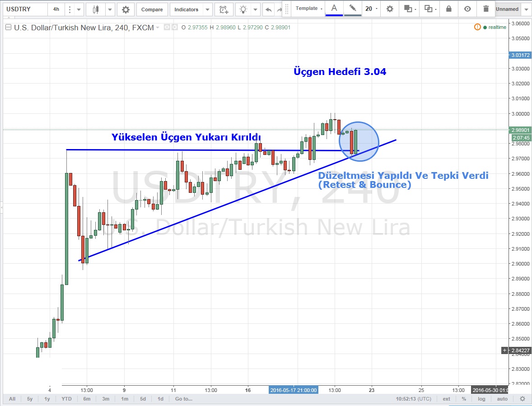Lock the selected drawing with the padlock
The image size is (532, 406).
[x=448, y=9]
